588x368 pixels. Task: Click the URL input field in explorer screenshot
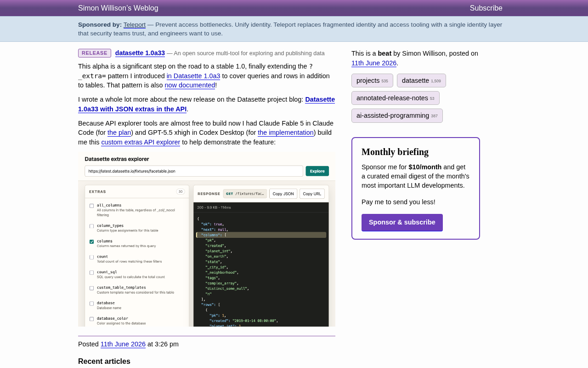(194, 171)
